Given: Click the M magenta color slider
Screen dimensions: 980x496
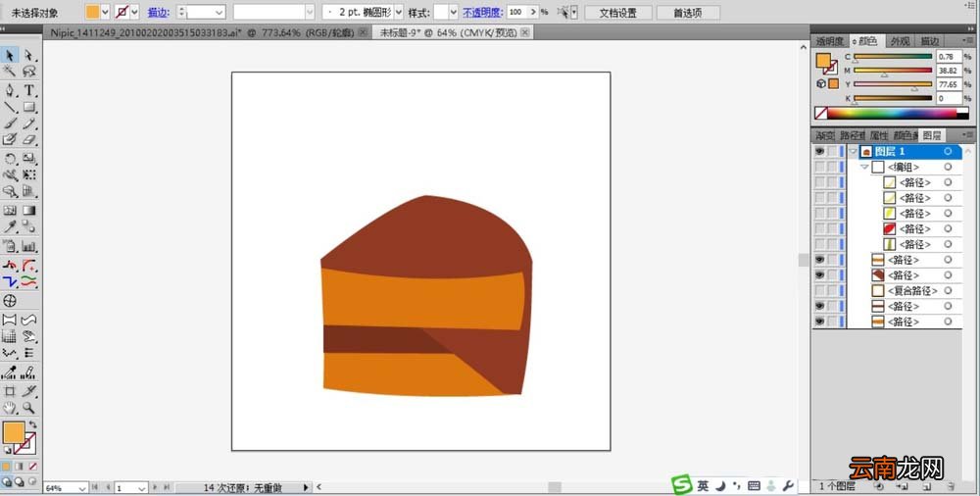Looking at the screenshot, I should click(x=893, y=71).
